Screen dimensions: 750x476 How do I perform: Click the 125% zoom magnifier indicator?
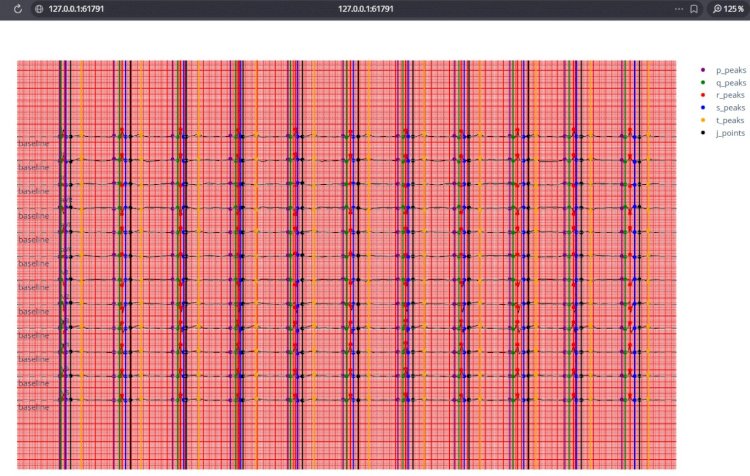coord(729,9)
